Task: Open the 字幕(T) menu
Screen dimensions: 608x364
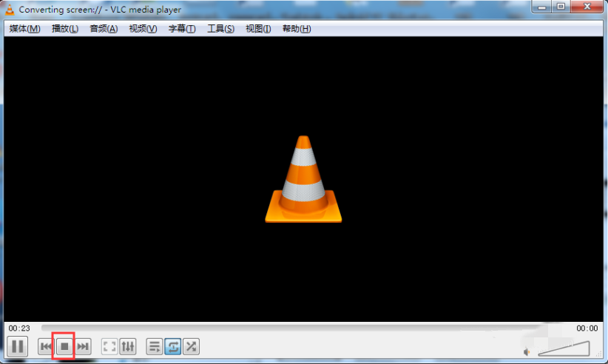Action: pyautogui.click(x=182, y=29)
